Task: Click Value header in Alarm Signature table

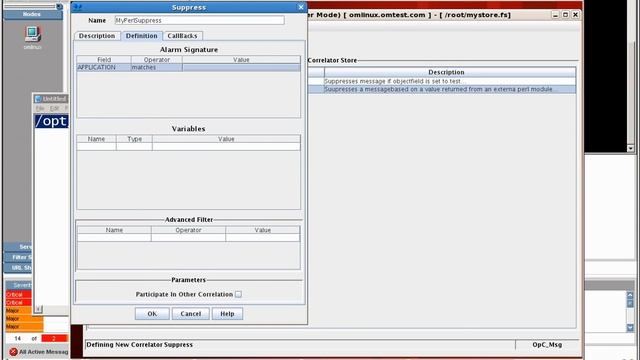Action: 241,60
